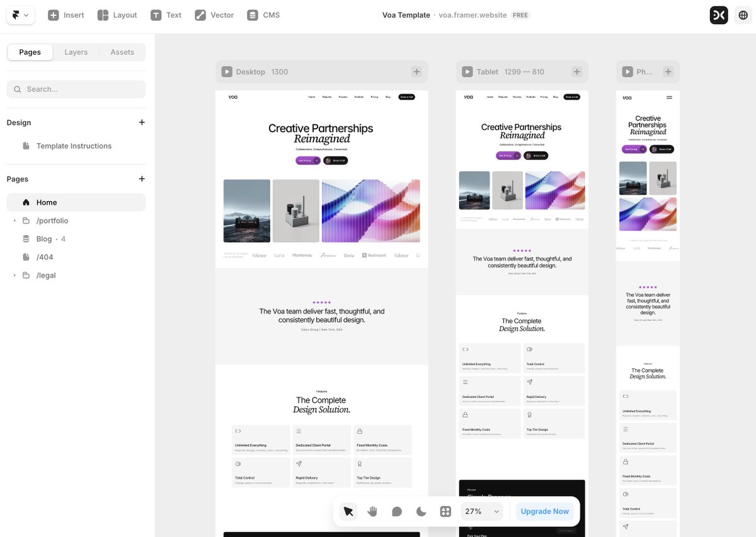
Task: Open the Layout tool
Action: pos(117,15)
